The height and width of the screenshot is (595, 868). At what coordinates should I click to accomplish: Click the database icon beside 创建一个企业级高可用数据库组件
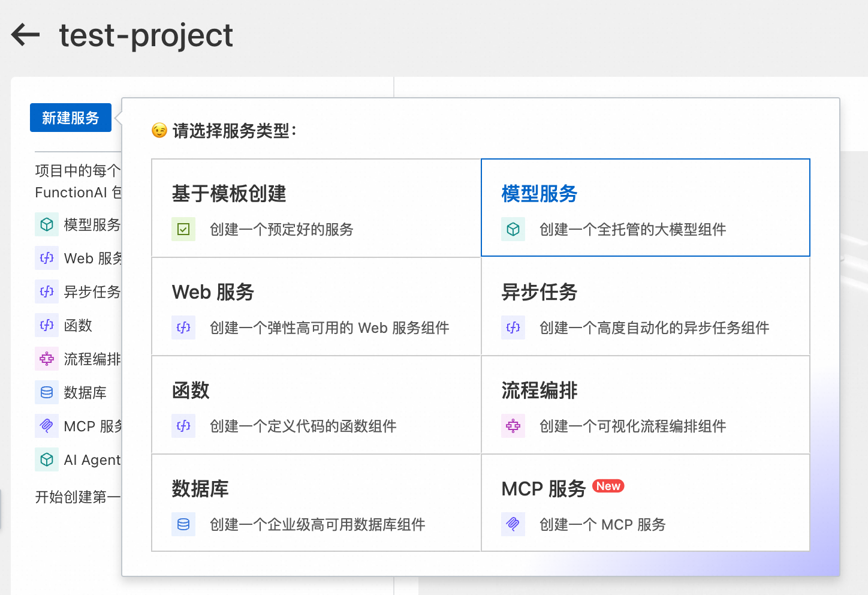(x=183, y=524)
